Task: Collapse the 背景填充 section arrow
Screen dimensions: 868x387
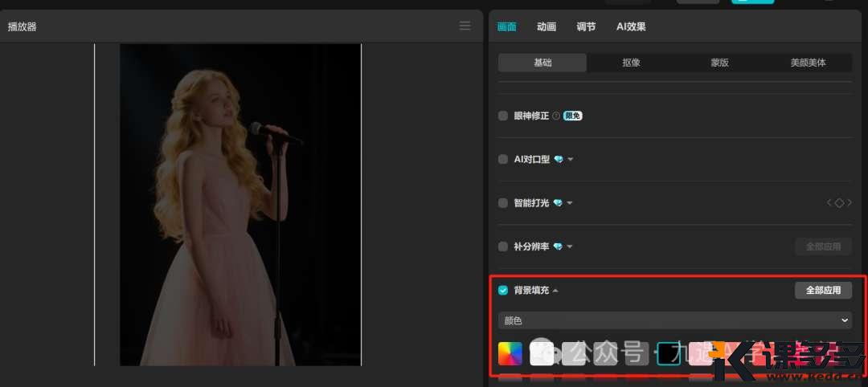Action: pyautogui.click(x=555, y=291)
